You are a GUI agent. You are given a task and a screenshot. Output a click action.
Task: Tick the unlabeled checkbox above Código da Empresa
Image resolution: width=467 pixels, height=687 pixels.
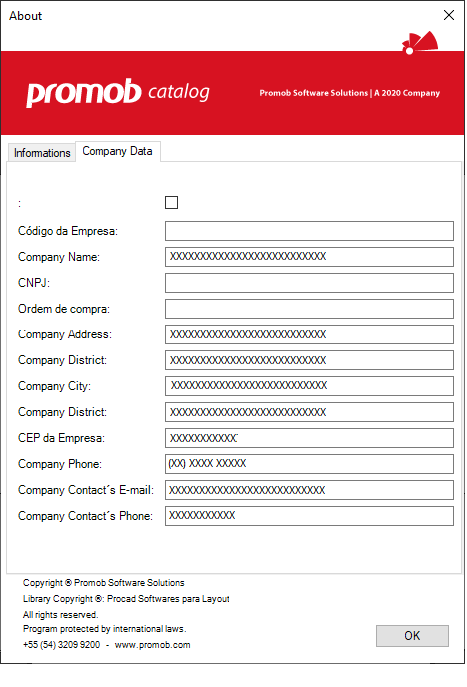tap(171, 202)
